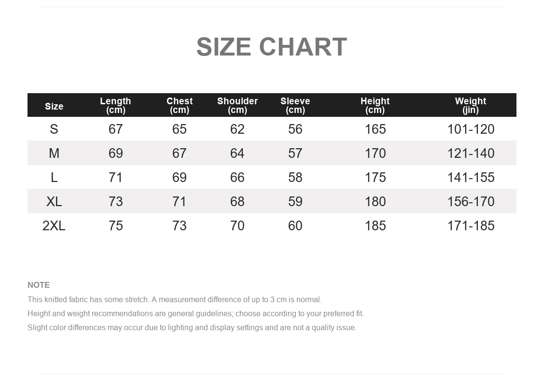Click the SIZE CHART title

tap(271, 47)
